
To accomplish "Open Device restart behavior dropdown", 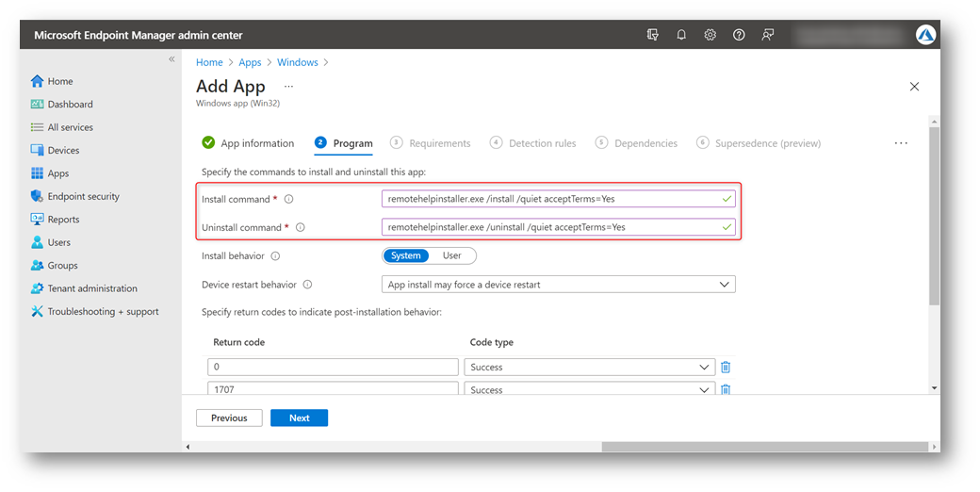I will click(x=558, y=285).
